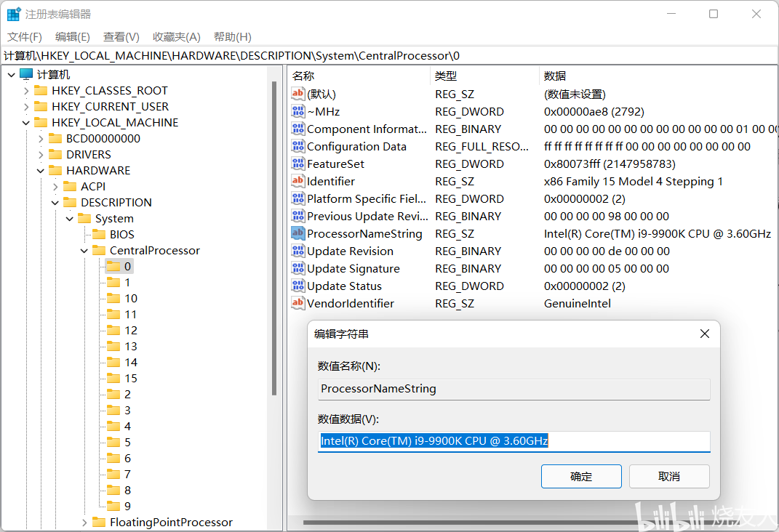This screenshot has width=779, height=532.
Task: Collapse the DESCRIPTION key
Action: [55, 203]
